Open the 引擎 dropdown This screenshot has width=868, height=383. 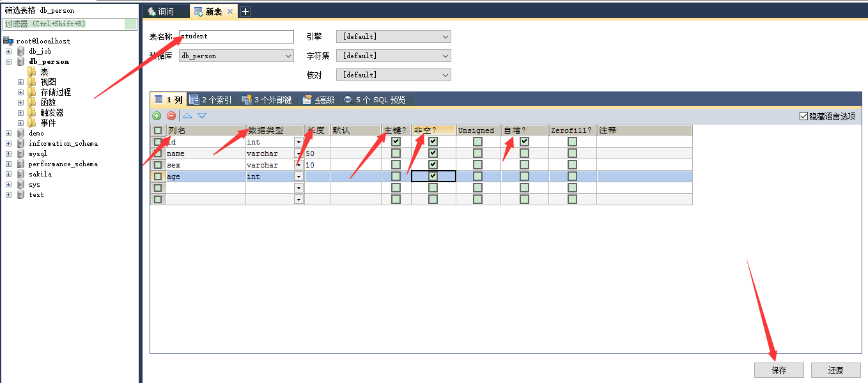coord(394,36)
